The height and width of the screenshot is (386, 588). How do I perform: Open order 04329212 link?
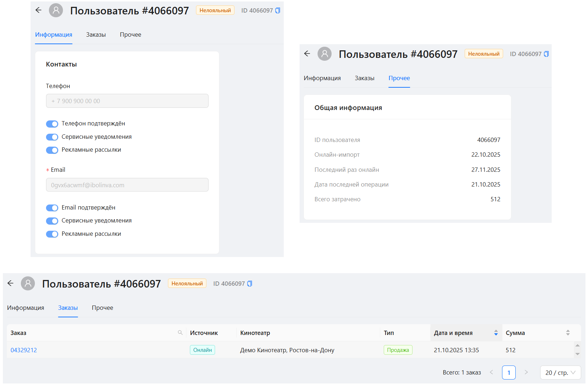24,350
